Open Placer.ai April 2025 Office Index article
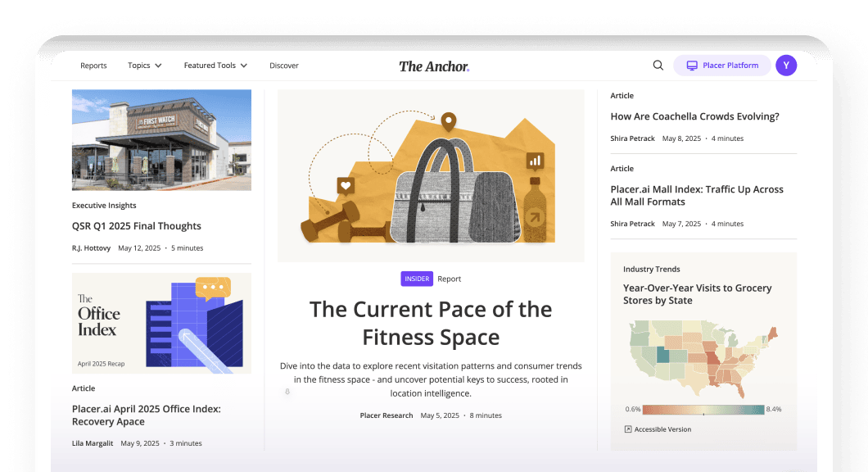 [x=146, y=415]
